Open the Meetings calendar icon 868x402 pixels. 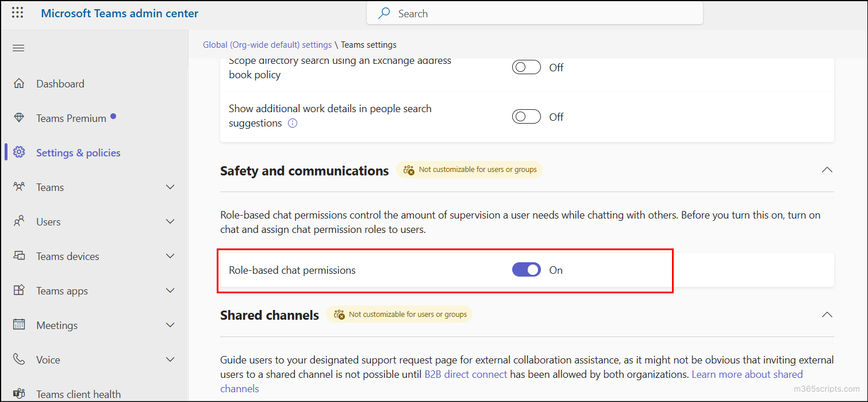(x=19, y=325)
